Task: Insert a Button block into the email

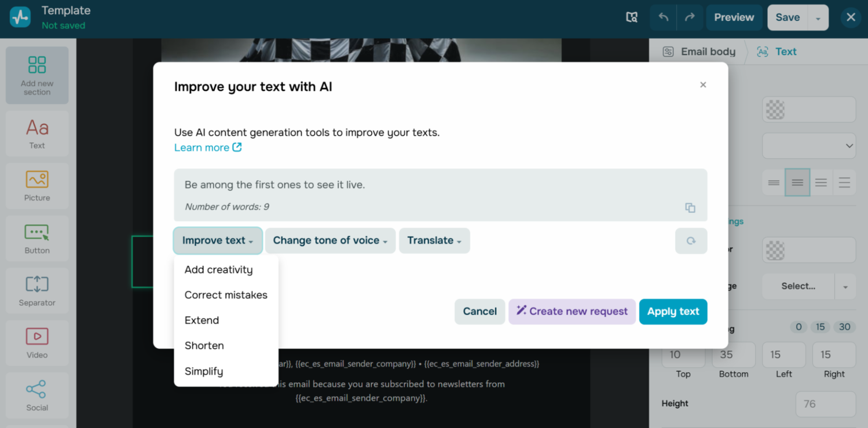Action: pyautogui.click(x=36, y=238)
